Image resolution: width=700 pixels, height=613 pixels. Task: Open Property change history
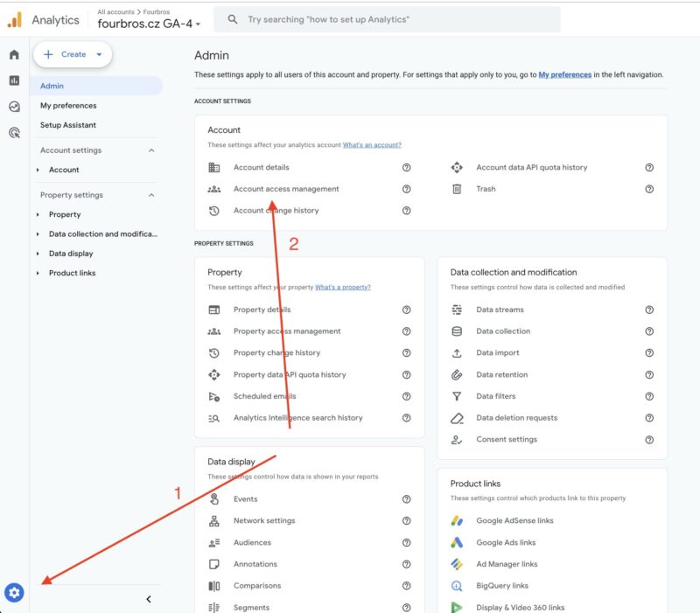point(276,353)
